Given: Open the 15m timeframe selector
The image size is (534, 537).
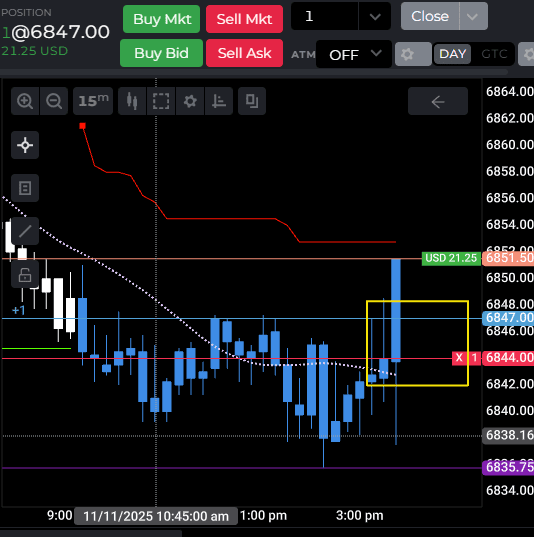Looking at the screenshot, I should click(x=93, y=101).
